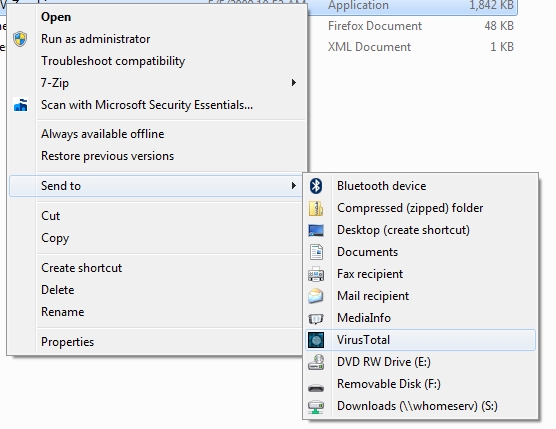556x429 pixels.
Task: Click the Microsoft Security Essentials scan icon
Action: 21,105
